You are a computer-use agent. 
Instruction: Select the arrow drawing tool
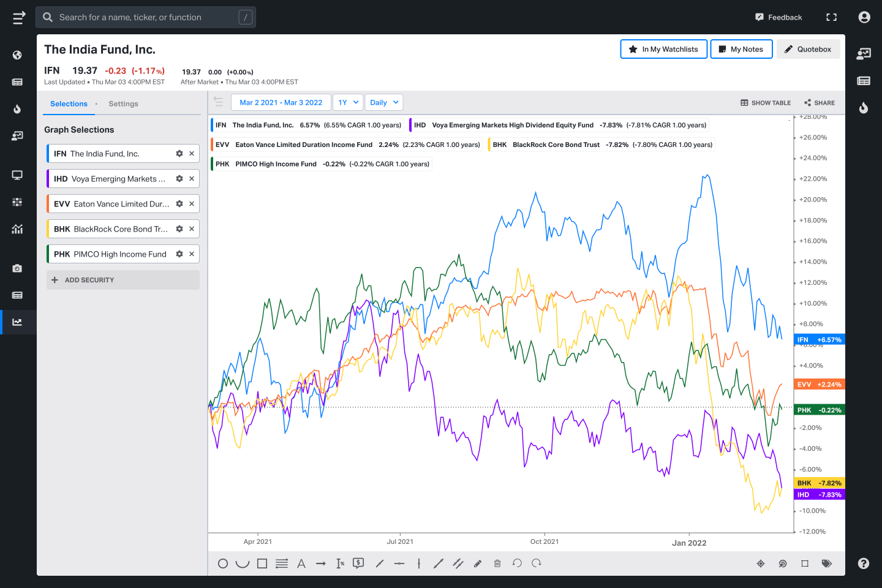(x=321, y=563)
